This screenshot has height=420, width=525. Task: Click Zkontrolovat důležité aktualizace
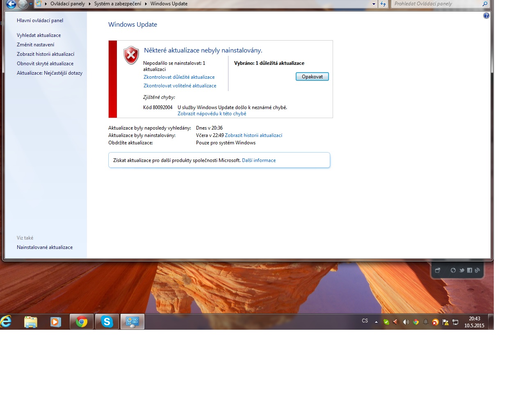click(x=179, y=77)
